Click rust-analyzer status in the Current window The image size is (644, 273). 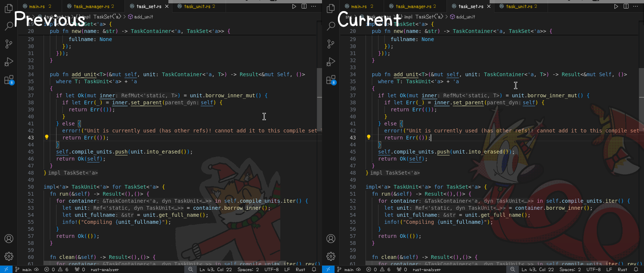coord(427,270)
